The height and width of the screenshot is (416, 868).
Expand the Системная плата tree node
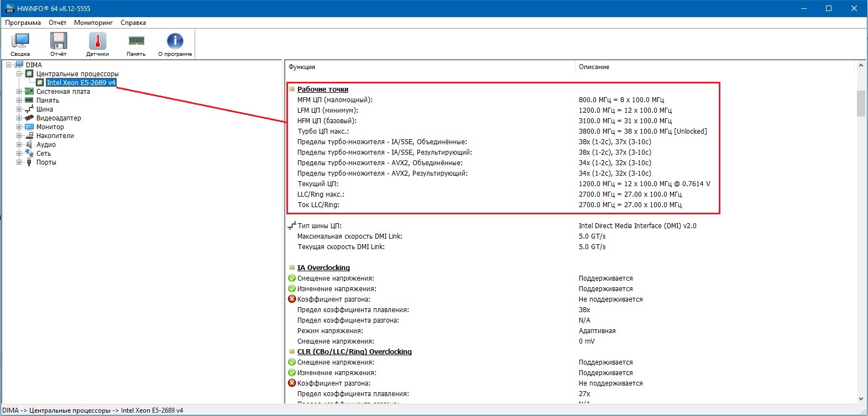tap(19, 91)
